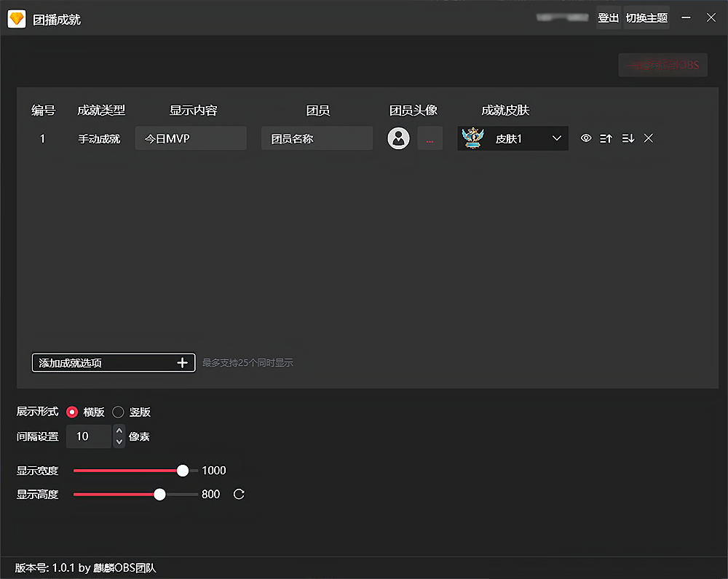The image size is (728, 579).
Task: Click the member avatar placeholder icon
Action: click(x=398, y=138)
